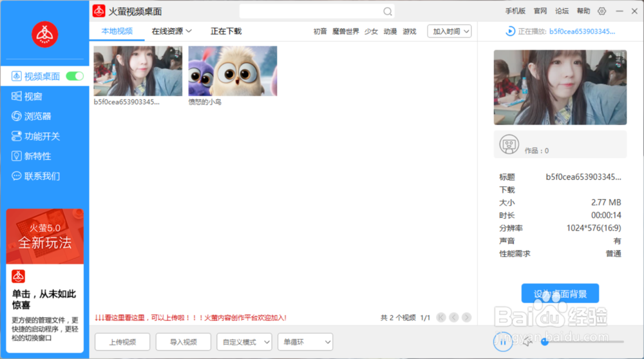The width and height of the screenshot is (644, 359).
Task: Click the 上传视频 button
Action: tap(122, 342)
